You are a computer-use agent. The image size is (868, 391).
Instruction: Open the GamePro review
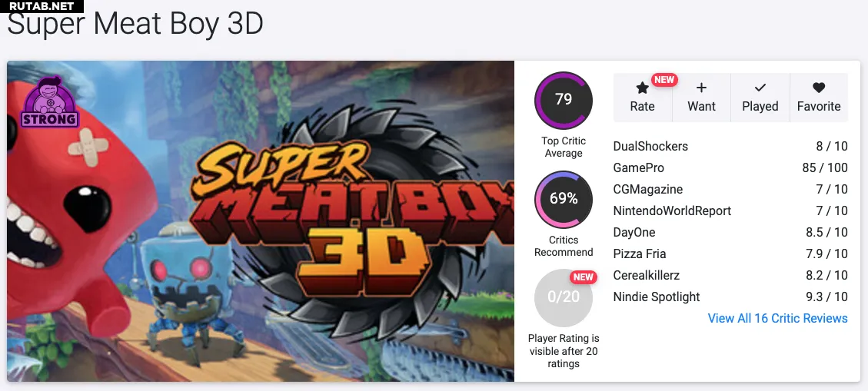coord(638,167)
